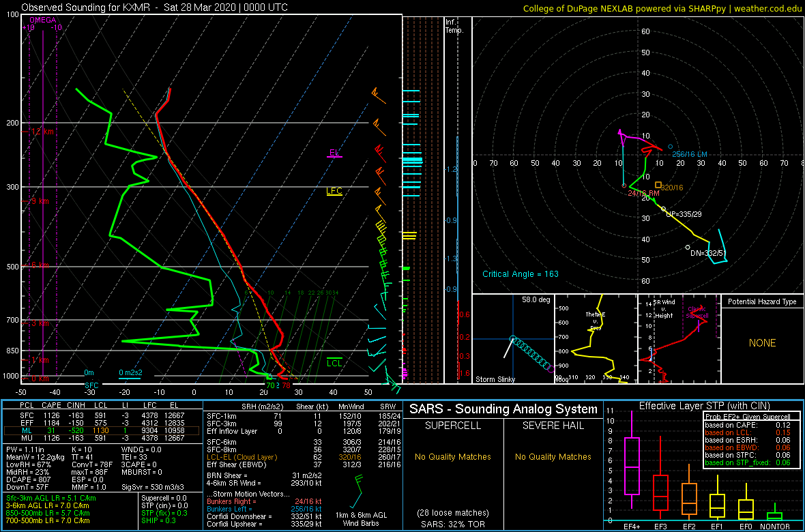
Task: Click the SFC-3km shear row
Action: point(302,424)
